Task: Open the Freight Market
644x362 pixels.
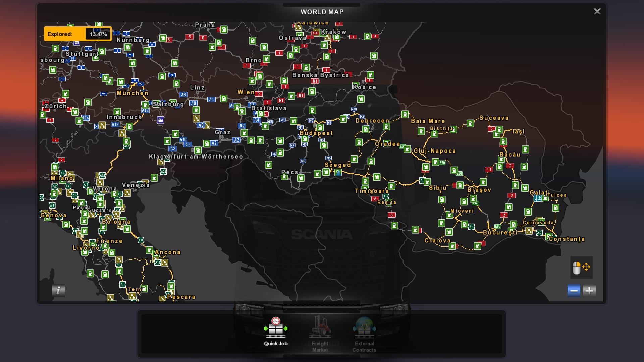Action: point(320,329)
